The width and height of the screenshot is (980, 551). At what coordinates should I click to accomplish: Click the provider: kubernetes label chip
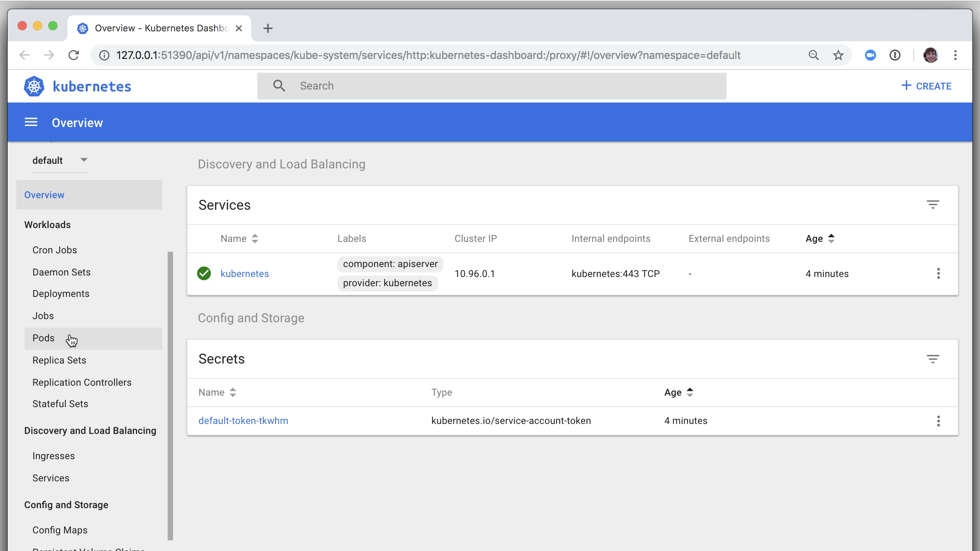click(x=387, y=283)
